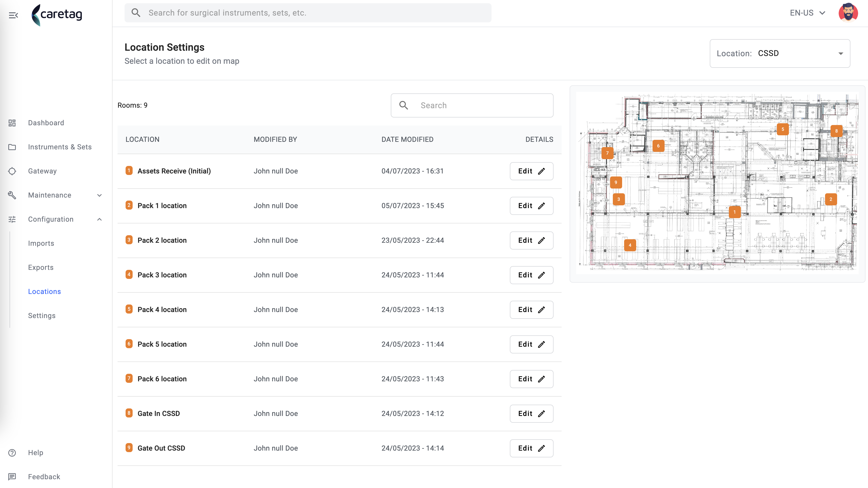Select map marker 5 on floor plan
The width and height of the screenshot is (868, 488).
783,129
